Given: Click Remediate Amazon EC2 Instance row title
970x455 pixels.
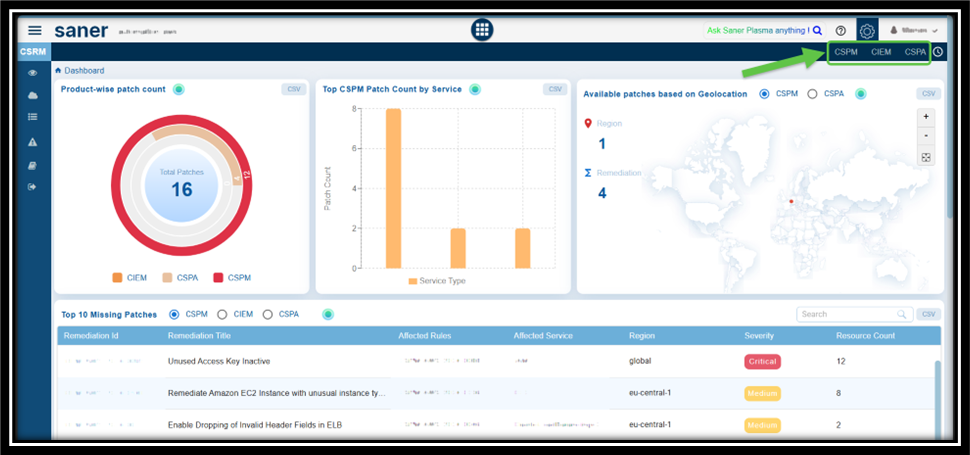Looking at the screenshot, I should tap(278, 393).
